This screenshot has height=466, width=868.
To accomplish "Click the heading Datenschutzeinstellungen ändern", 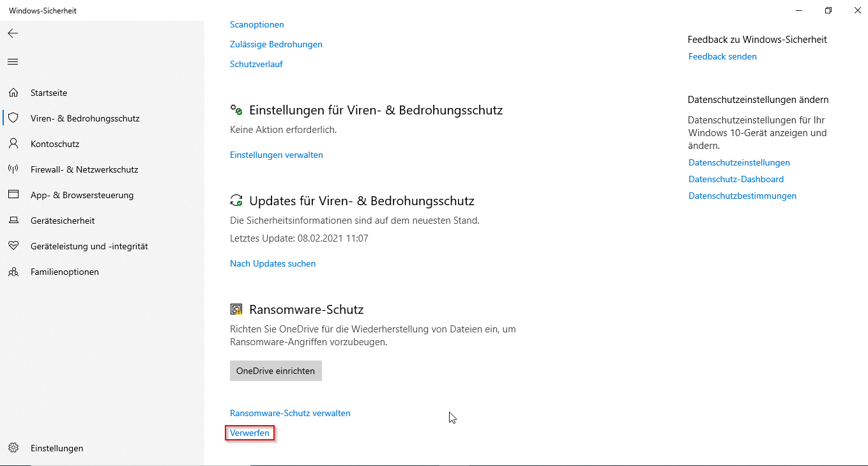I will click(x=758, y=100).
